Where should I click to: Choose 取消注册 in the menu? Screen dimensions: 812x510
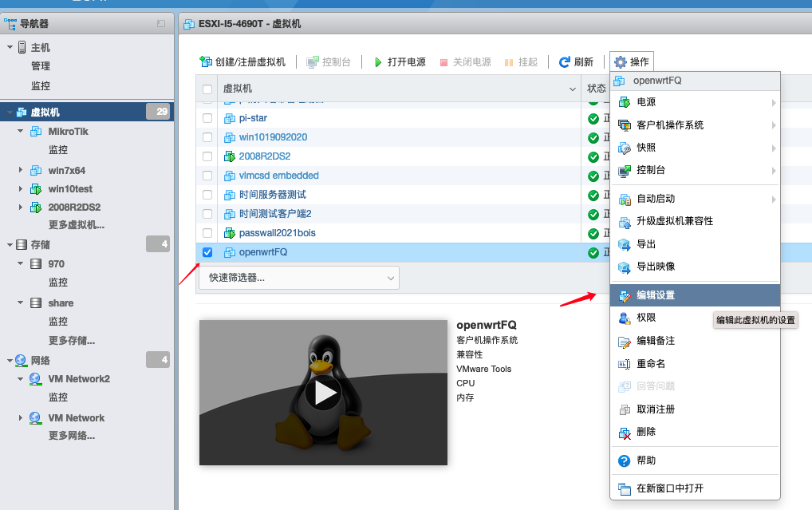[x=695, y=409]
